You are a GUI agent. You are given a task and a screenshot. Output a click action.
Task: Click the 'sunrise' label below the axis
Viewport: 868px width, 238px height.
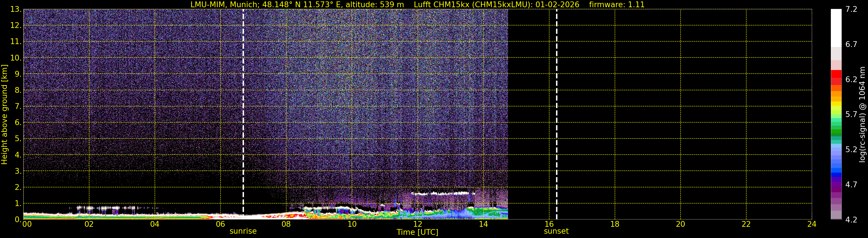tap(243, 231)
